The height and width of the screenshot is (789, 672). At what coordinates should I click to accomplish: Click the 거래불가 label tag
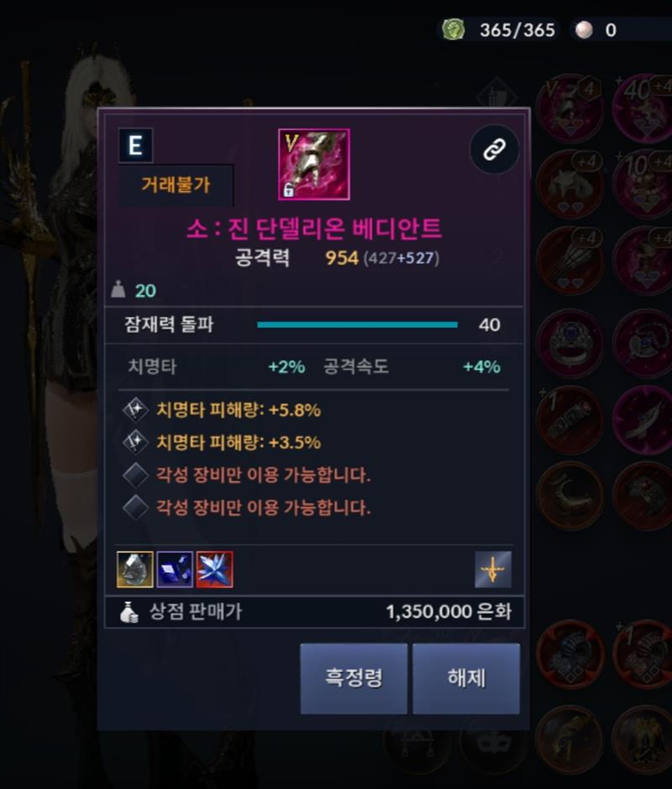coord(176,185)
